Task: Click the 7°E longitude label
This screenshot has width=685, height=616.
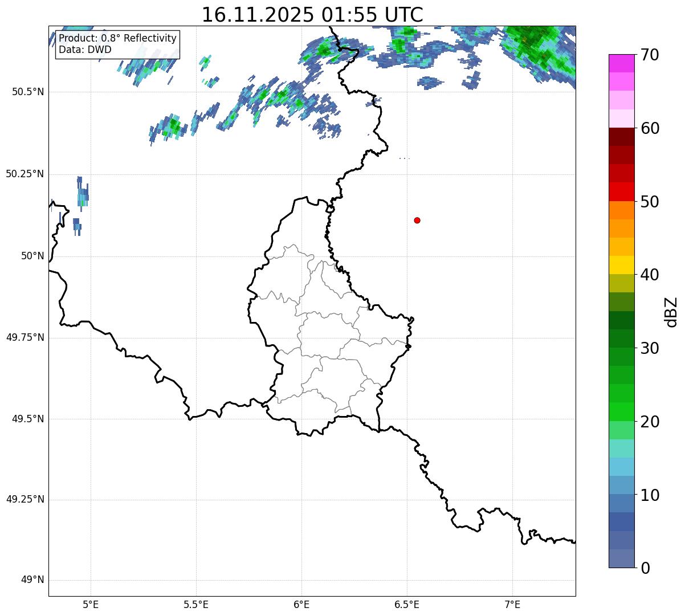Action: [x=513, y=604]
